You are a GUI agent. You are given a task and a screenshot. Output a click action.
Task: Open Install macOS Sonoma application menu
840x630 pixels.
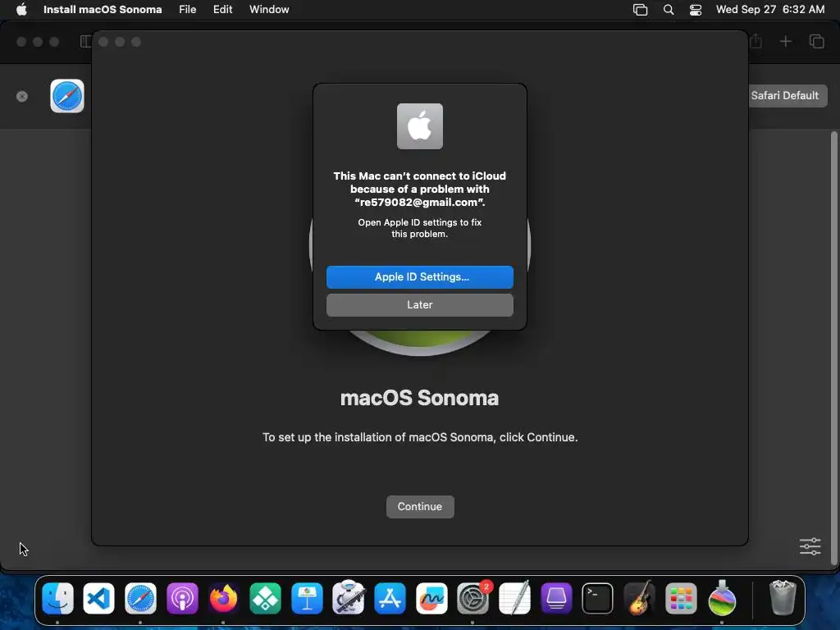tap(103, 9)
